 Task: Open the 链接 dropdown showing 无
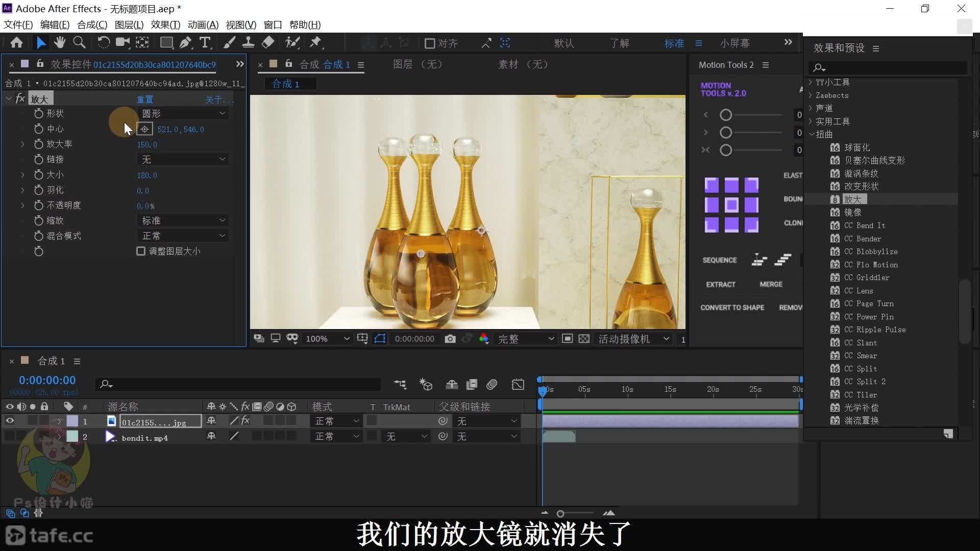(x=183, y=160)
